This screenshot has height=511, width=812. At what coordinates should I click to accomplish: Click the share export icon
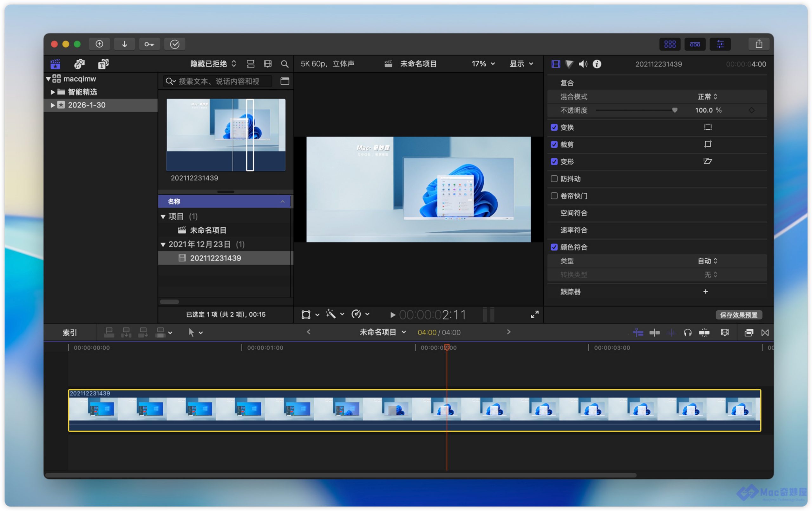tap(759, 44)
